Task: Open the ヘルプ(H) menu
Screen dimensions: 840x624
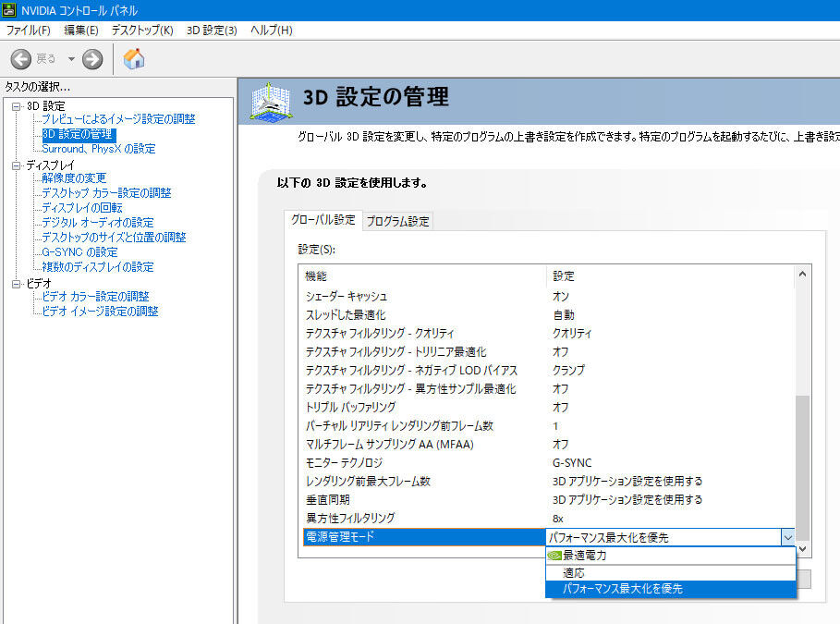Action: point(271,30)
